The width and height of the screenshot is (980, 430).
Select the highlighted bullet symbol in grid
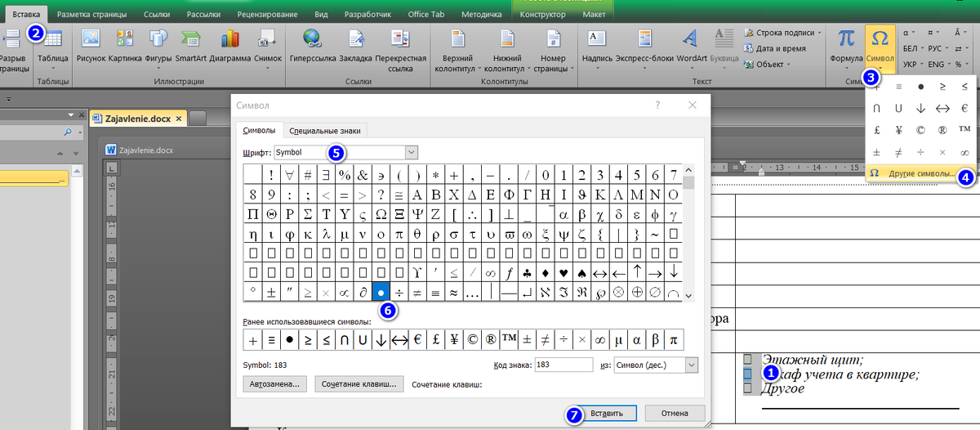(x=381, y=292)
